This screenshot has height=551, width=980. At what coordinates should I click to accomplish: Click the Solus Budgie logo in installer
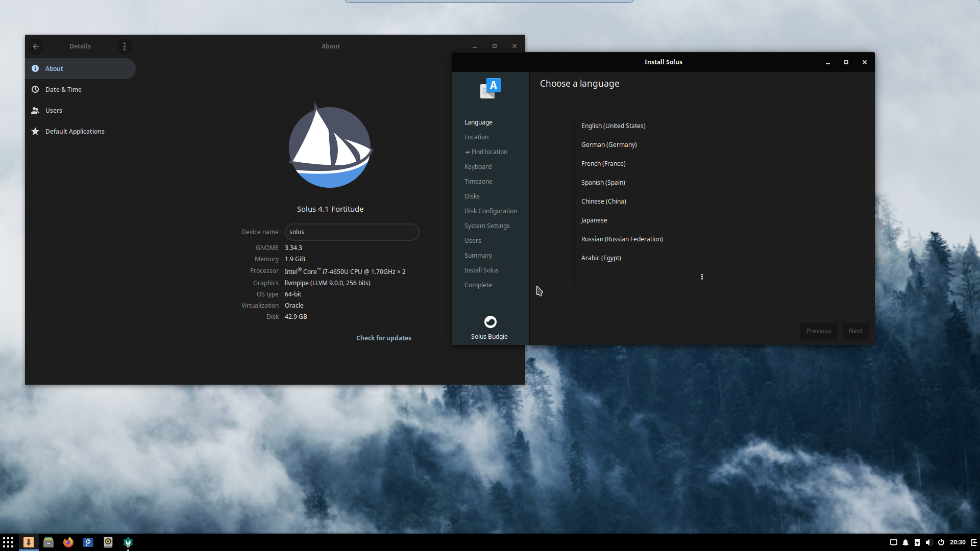(x=490, y=322)
